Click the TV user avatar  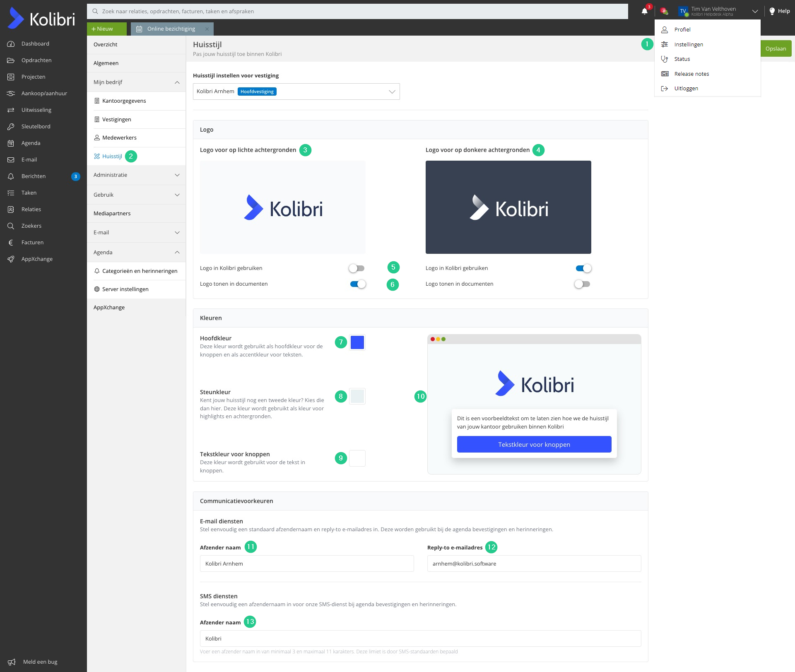click(x=683, y=11)
